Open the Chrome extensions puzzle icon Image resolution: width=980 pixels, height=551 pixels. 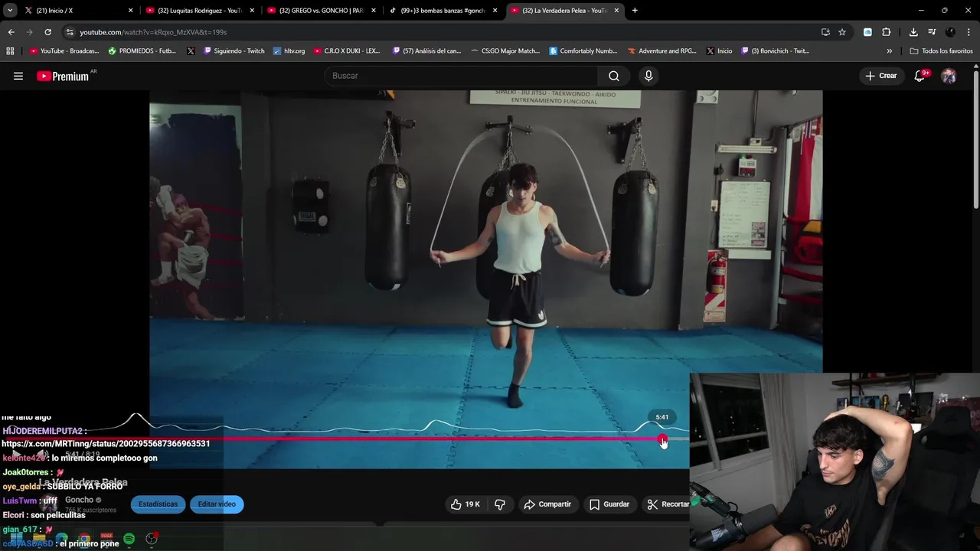click(887, 32)
